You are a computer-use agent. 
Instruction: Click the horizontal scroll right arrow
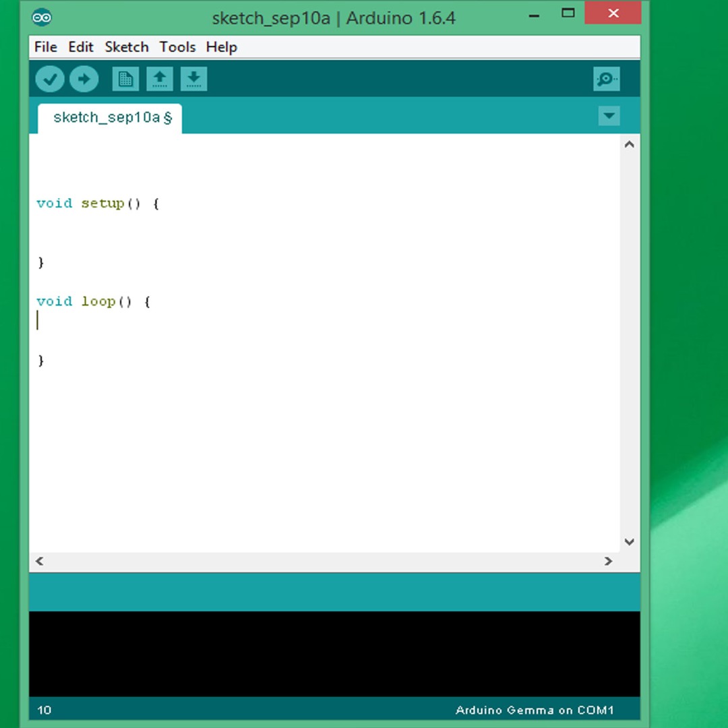pos(608,561)
